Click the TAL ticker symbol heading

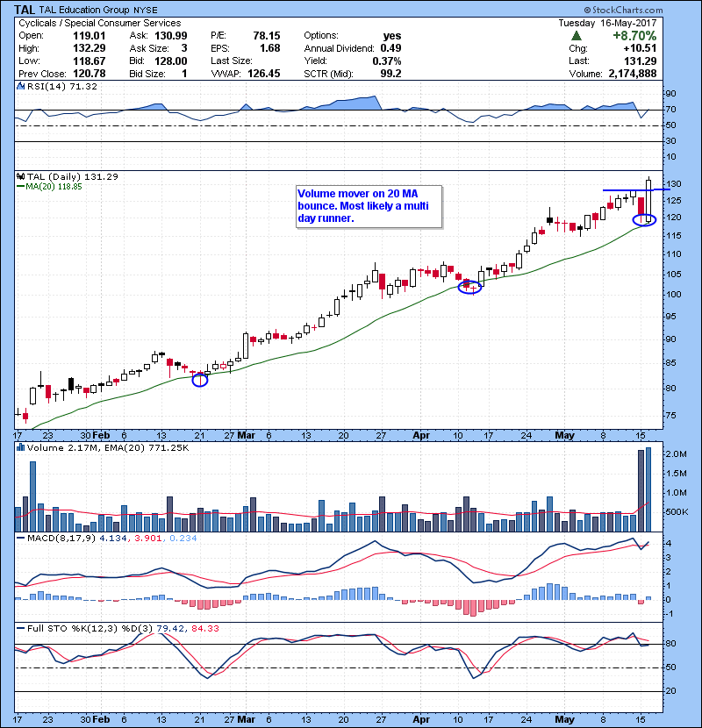[25, 10]
